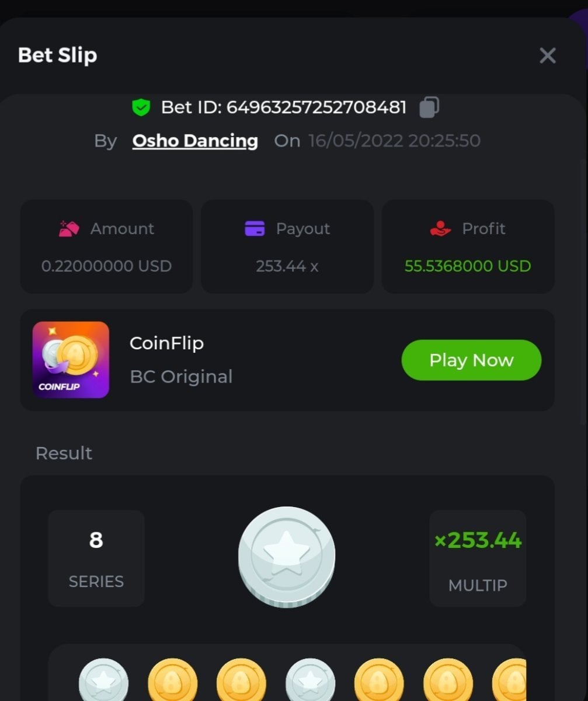Viewport: 588px width, 701px height.
Task: Click the purple Payout card icon
Action: [255, 228]
